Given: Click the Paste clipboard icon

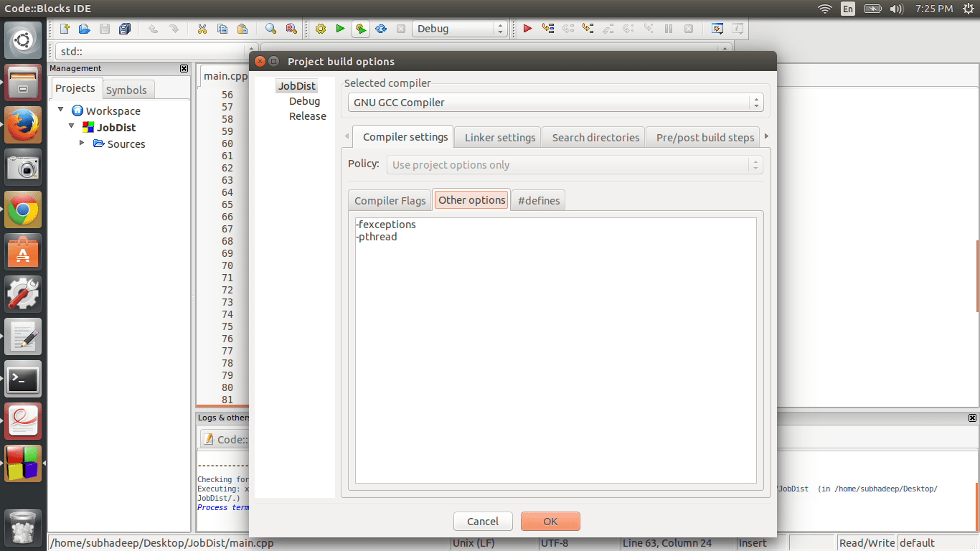Looking at the screenshot, I should click(242, 29).
